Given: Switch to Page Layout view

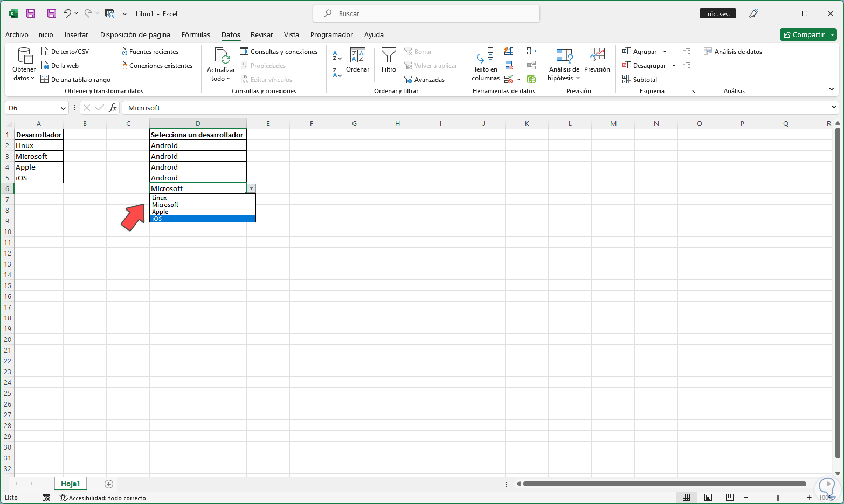Looking at the screenshot, I should coord(708,498).
